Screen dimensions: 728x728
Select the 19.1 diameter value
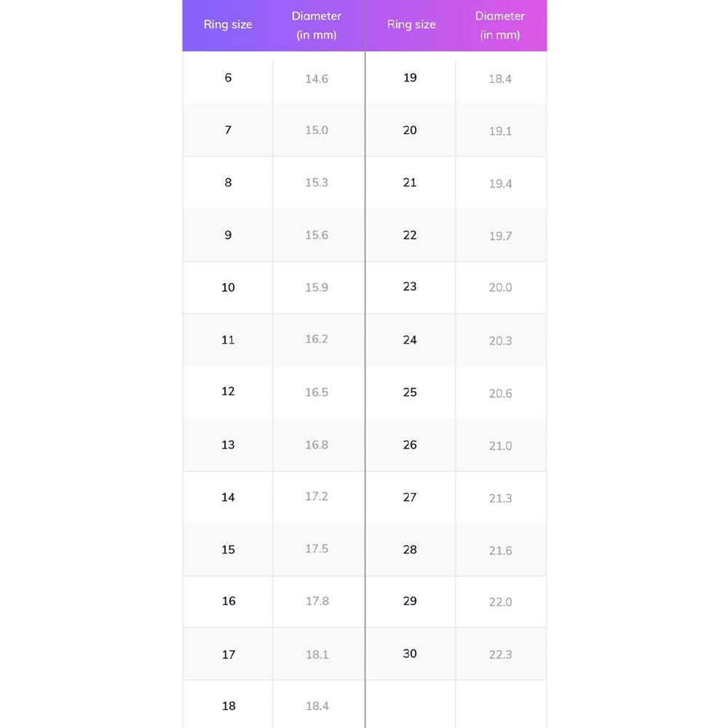coord(500,131)
